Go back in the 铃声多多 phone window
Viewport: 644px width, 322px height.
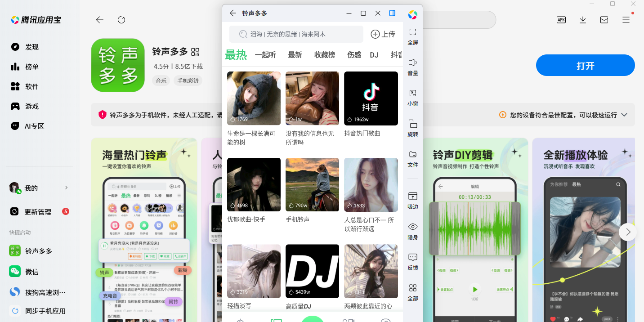(233, 13)
